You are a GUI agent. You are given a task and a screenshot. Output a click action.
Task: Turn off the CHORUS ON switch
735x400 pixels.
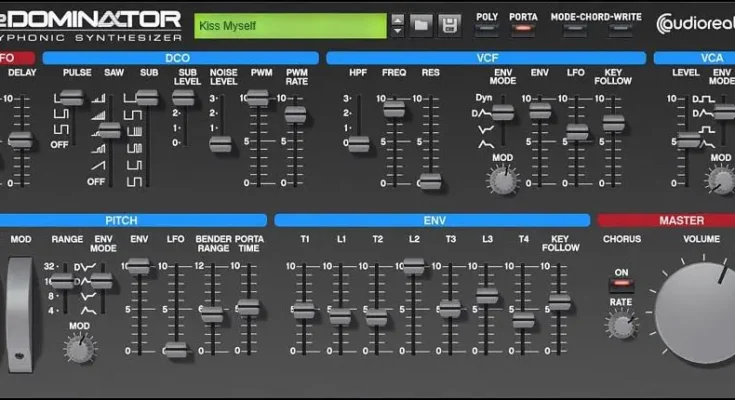pyautogui.click(x=622, y=288)
